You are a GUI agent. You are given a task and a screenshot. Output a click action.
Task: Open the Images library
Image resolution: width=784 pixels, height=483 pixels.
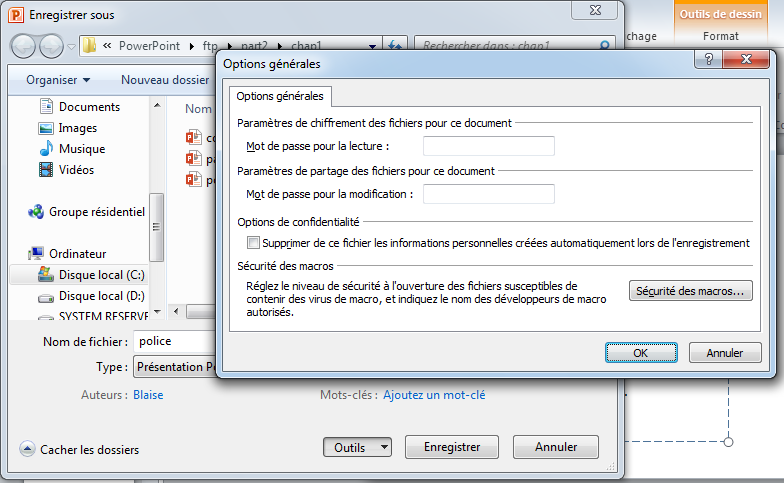[x=68, y=128]
